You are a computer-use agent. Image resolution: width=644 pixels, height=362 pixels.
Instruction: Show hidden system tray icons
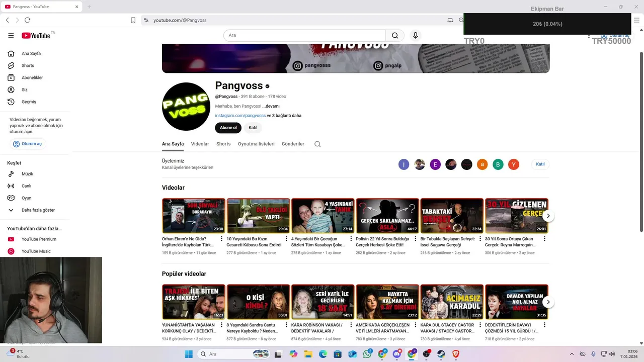coord(572,354)
